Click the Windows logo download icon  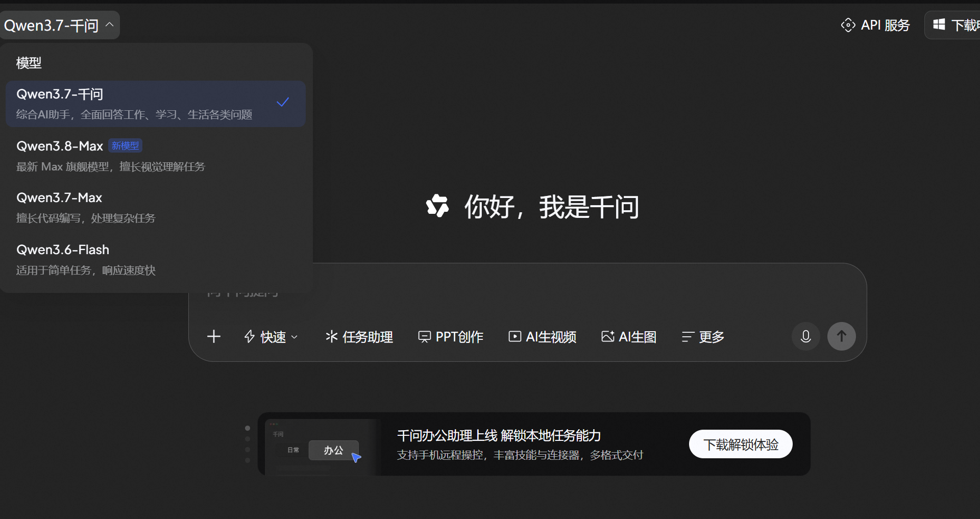tap(939, 24)
